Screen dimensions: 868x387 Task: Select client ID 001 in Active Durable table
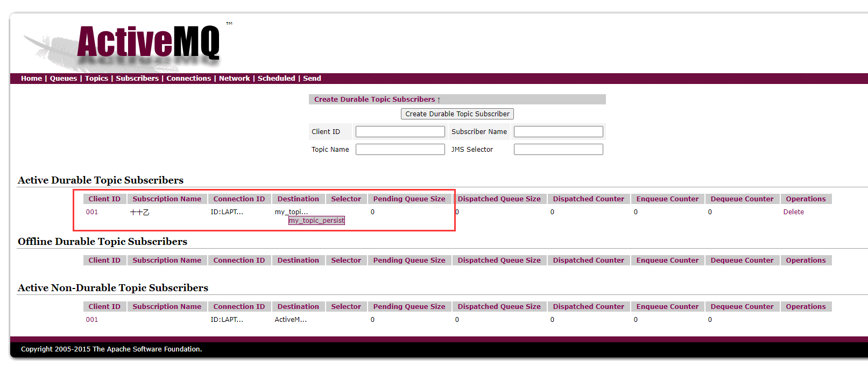(x=92, y=212)
